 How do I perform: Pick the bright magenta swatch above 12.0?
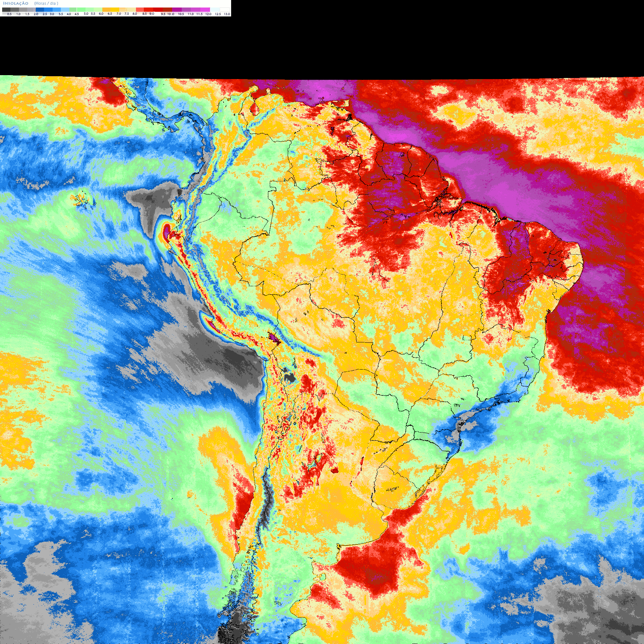pos(205,10)
